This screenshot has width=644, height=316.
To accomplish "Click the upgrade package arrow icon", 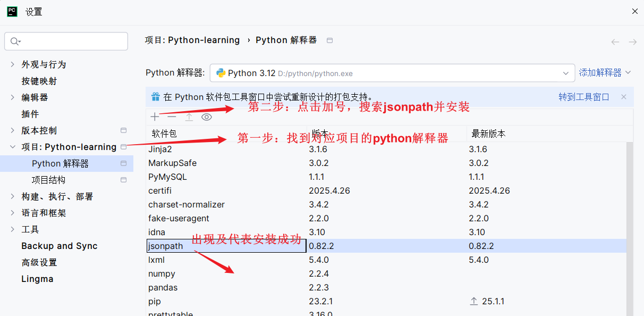I will click(x=189, y=117).
